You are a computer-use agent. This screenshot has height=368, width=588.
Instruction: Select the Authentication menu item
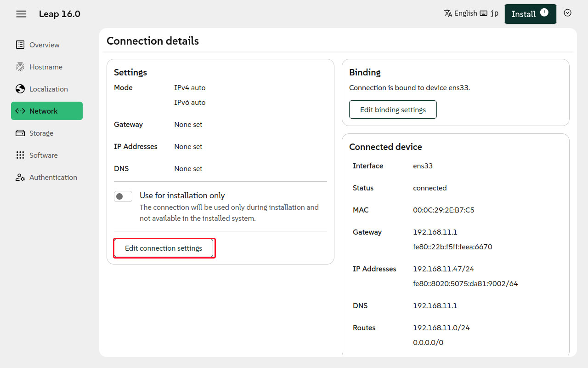[53, 177]
